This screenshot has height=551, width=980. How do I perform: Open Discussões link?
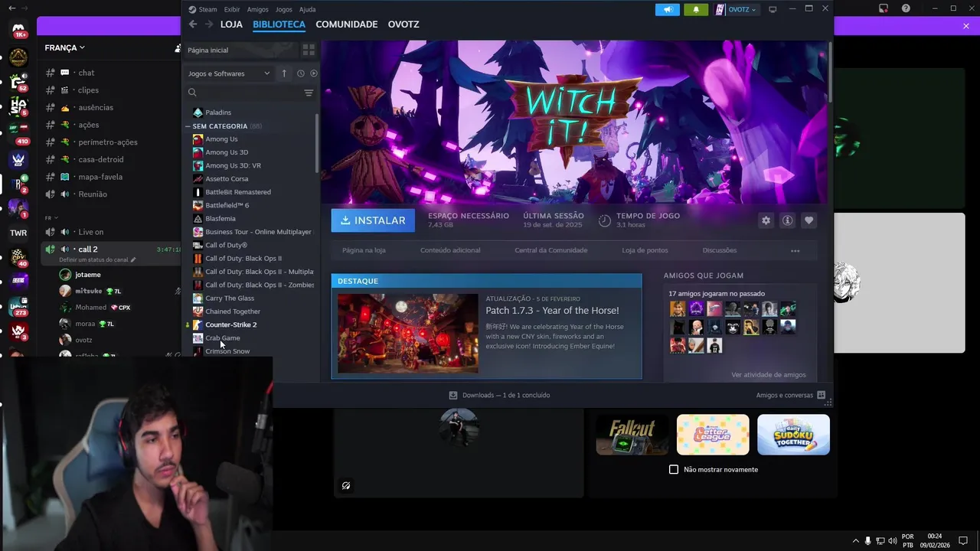tap(720, 250)
